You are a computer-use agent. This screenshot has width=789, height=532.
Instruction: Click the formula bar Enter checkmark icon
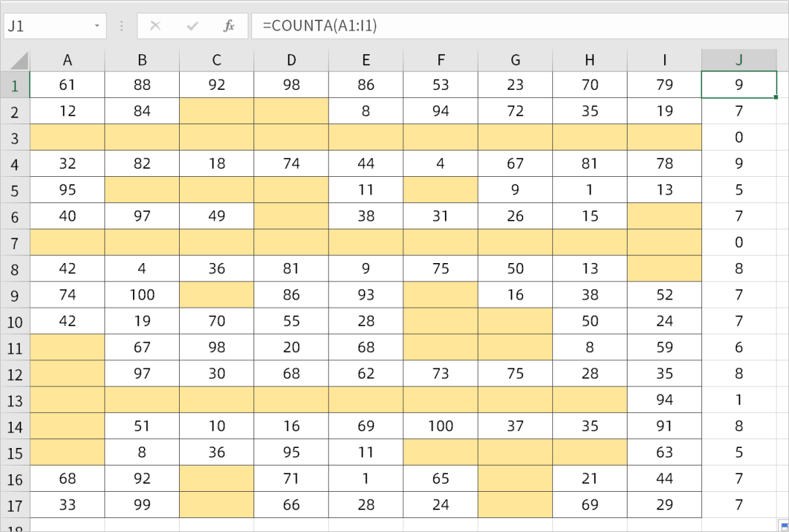click(x=192, y=26)
